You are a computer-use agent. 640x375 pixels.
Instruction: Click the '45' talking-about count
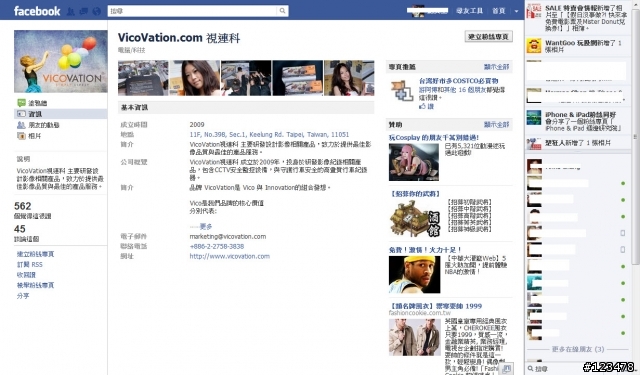tap(20, 229)
